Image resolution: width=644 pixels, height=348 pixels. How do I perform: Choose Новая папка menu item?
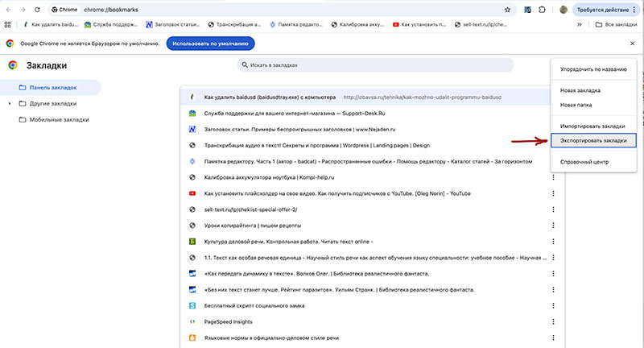coord(593,106)
